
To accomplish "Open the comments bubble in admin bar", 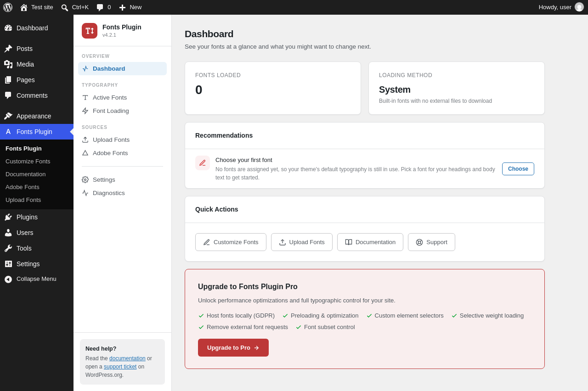I will [100, 7].
